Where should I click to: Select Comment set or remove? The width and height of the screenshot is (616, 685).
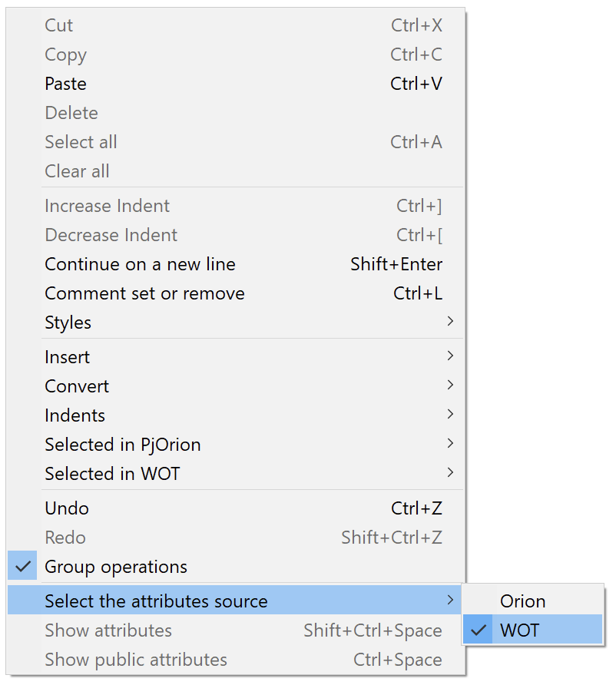click(x=145, y=293)
